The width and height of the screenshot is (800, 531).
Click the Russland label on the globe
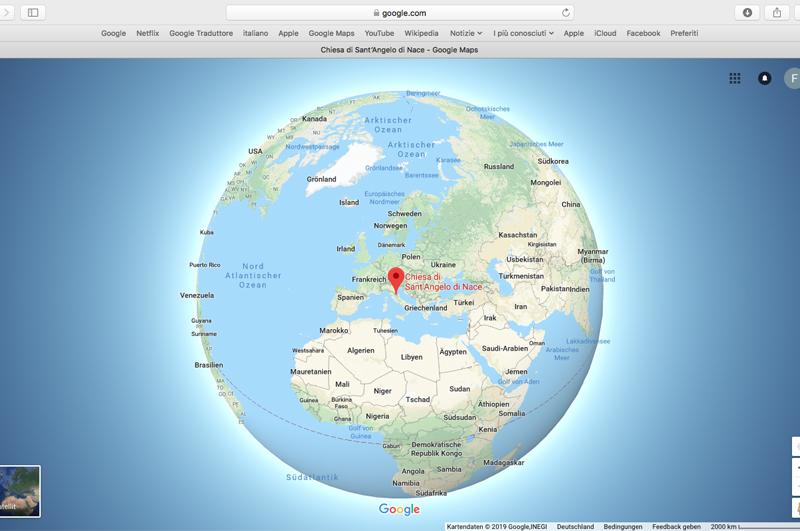tap(498, 166)
